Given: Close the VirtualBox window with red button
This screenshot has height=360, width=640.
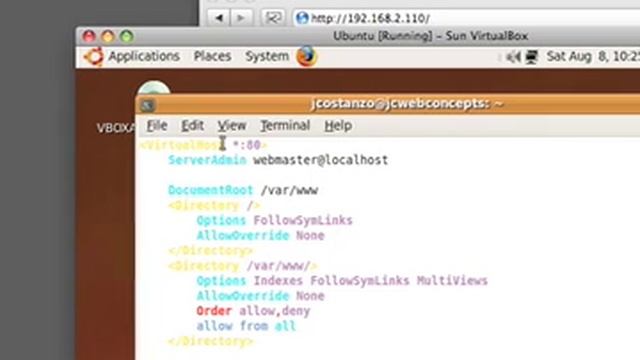Looking at the screenshot, I should pyautogui.click(x=89, y=36).
